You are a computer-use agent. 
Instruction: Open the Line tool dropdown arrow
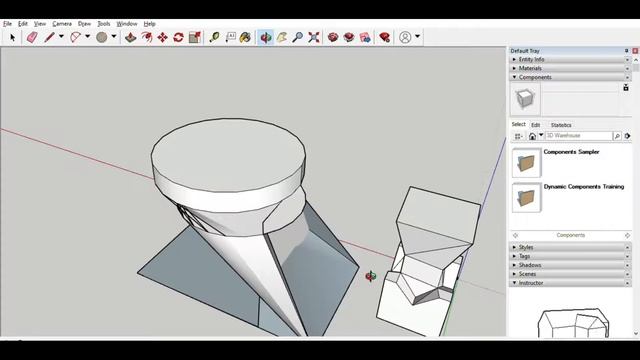tap(61, 37)
